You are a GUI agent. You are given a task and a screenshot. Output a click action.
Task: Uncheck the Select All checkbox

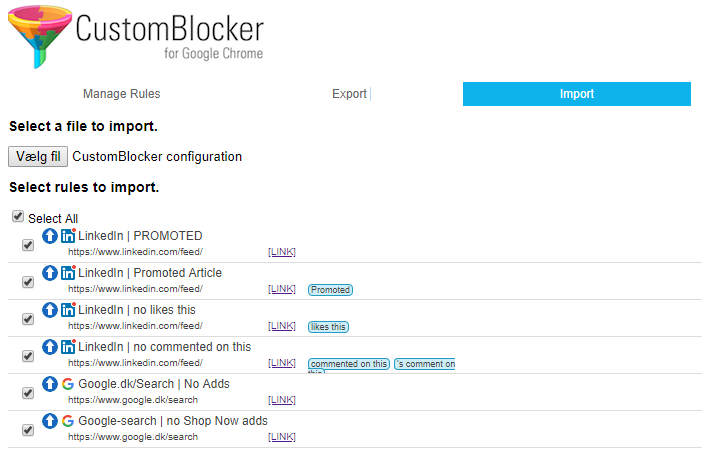click(x=18, y=217)
